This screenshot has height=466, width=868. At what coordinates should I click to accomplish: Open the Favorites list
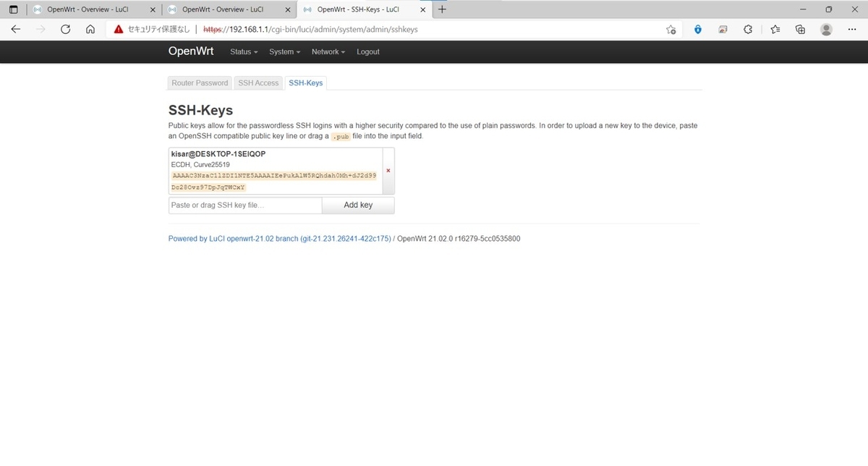(775, 30)
